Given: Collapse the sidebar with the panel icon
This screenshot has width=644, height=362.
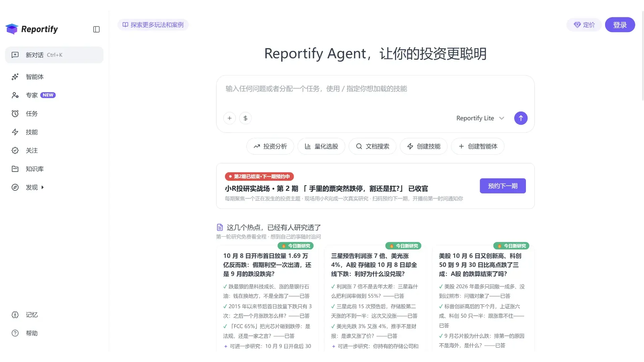Looking at the screenshot, I should pyautogui.click(x=96, y=29).
